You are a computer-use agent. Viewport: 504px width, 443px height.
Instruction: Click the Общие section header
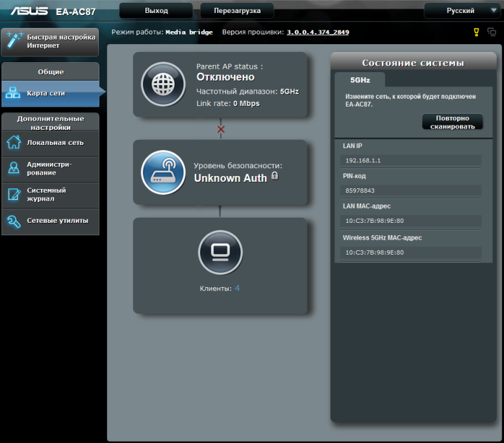point(51,71)
